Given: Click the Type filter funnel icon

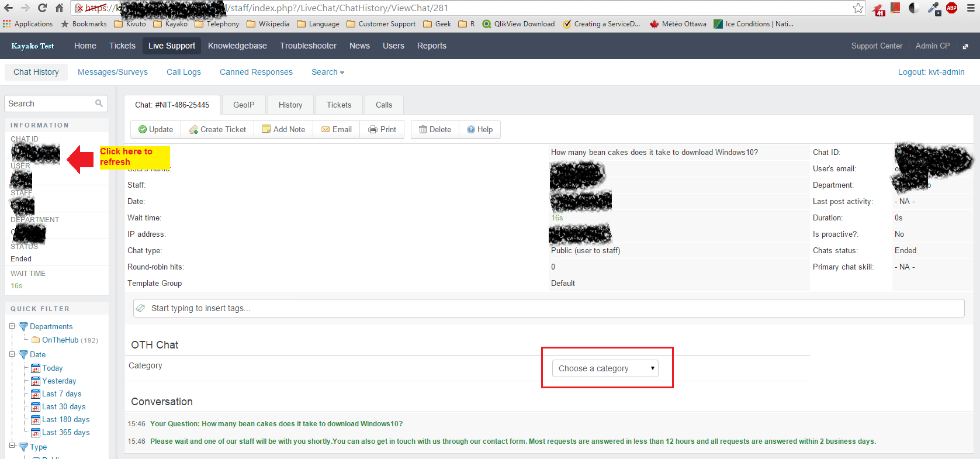Looking at the screenshot, I should pyautogui.click(x=23, y=447).
